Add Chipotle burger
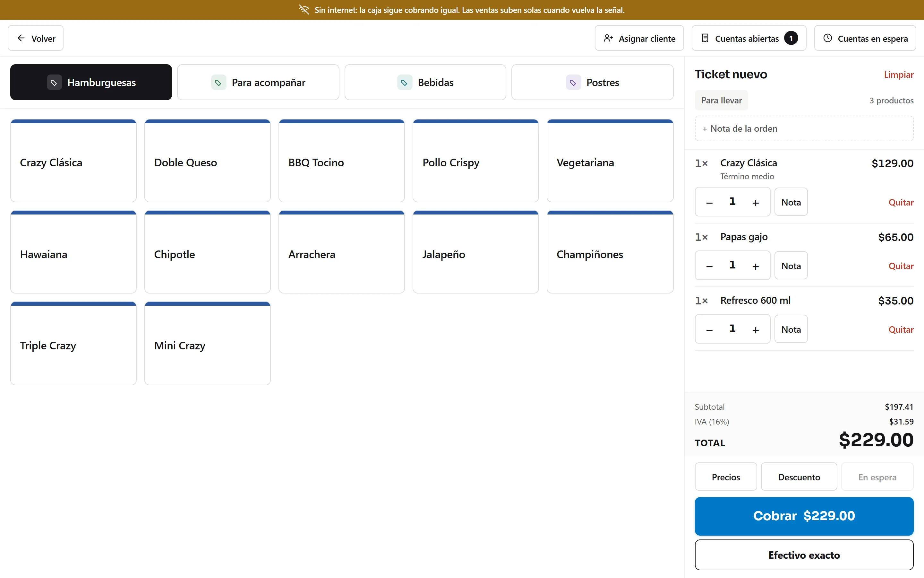This screenshot has height=578, width=924. [207, 252]
